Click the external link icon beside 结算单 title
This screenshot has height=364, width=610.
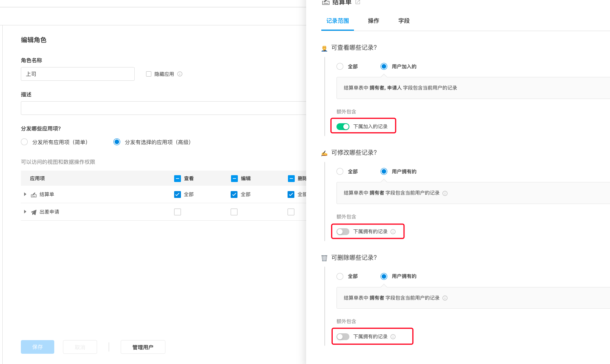tap(357, 2)
